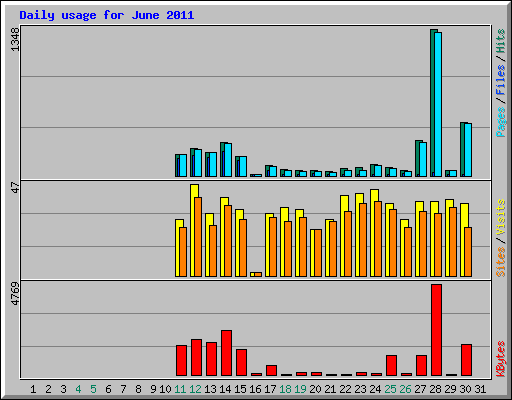Click the 'Sites' legend label
Image resolution: width=512 pixels, height=400 pixels.
pos(501,262)
